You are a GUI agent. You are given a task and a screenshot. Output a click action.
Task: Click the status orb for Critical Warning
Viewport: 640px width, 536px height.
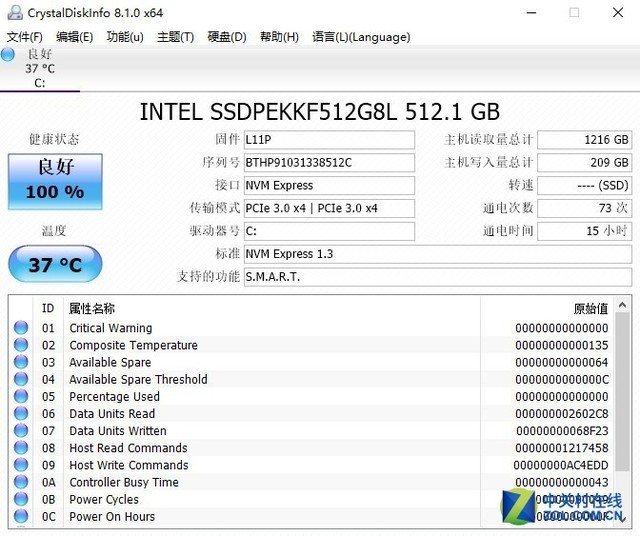tap(21, 328)
